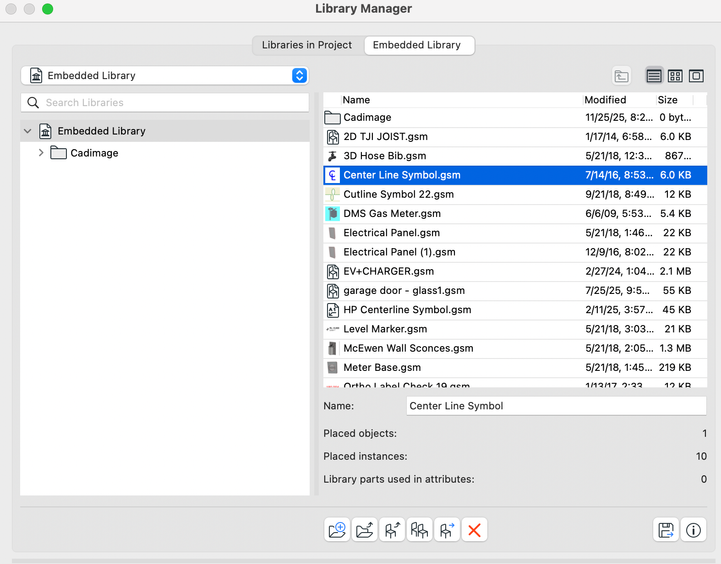The image size is (721, 564).
Task: Select Meter Base.gsm file
Action: click(x=515, y=368)
